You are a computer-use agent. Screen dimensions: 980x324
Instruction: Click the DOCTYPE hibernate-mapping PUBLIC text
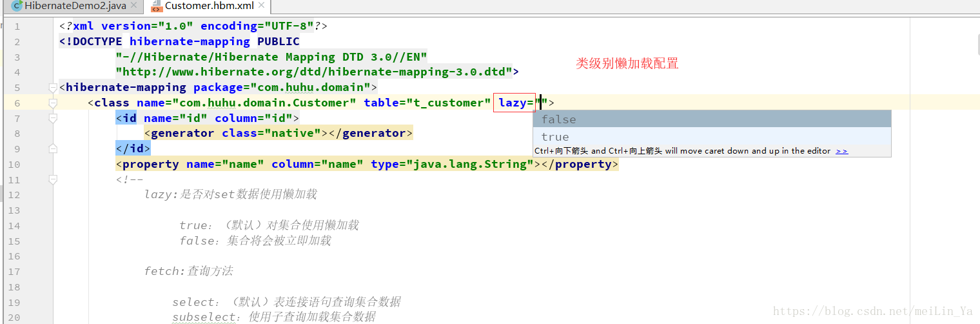pos(179,41)
